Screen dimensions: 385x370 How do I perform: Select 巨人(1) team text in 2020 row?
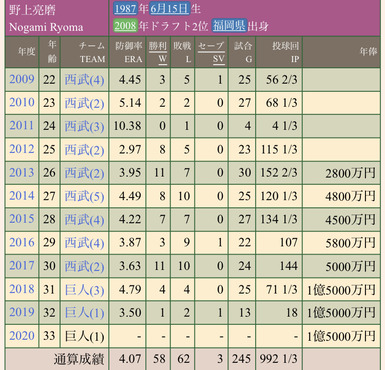pos(84,337)
